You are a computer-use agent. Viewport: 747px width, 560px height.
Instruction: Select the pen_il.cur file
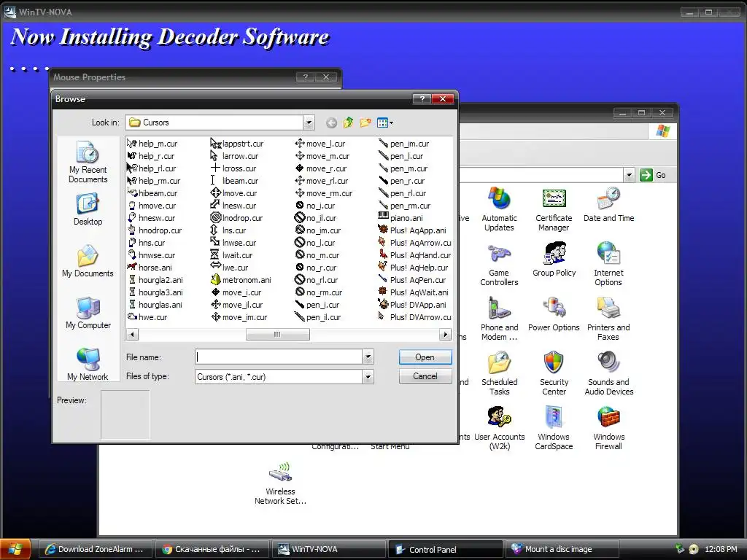point(318,317)
